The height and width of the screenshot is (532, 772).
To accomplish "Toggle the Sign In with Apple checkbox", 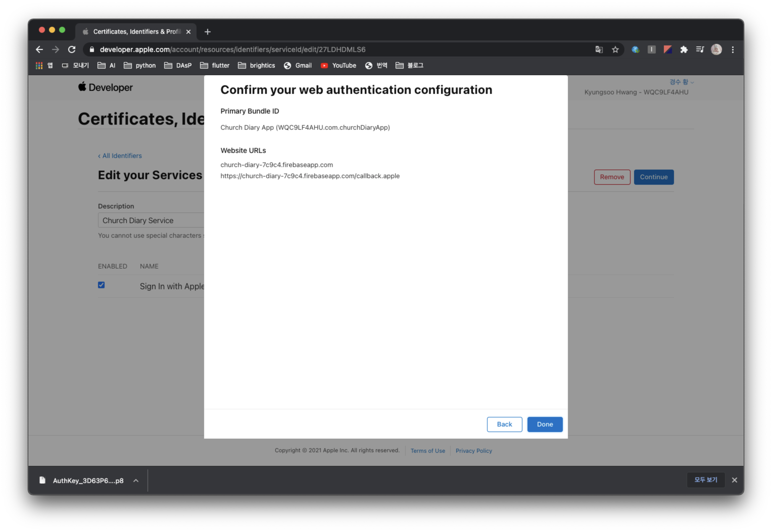I will tap(101, 285).
